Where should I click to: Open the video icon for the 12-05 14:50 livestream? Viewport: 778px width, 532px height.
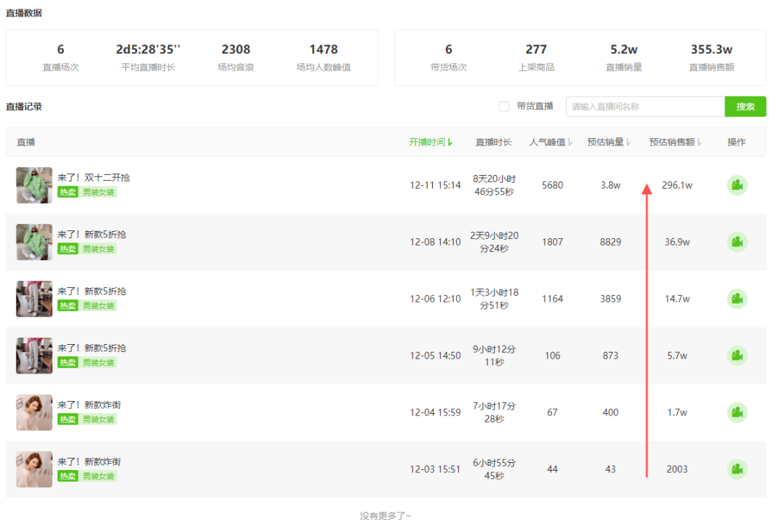tap(736, 356)
